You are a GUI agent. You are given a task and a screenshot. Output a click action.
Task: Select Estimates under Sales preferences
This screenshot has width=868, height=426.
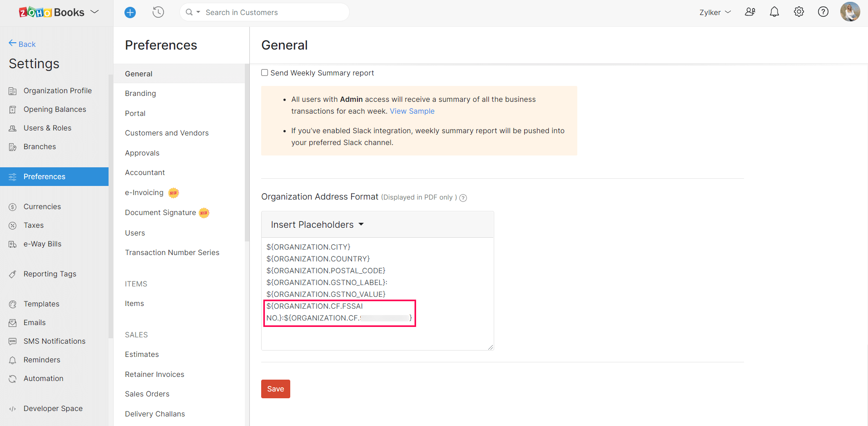pyautogui.click(x=142, y=354)
